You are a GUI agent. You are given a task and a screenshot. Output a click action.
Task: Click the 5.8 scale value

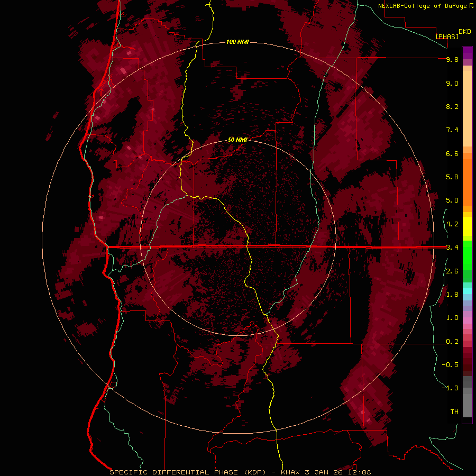point(452,177)
